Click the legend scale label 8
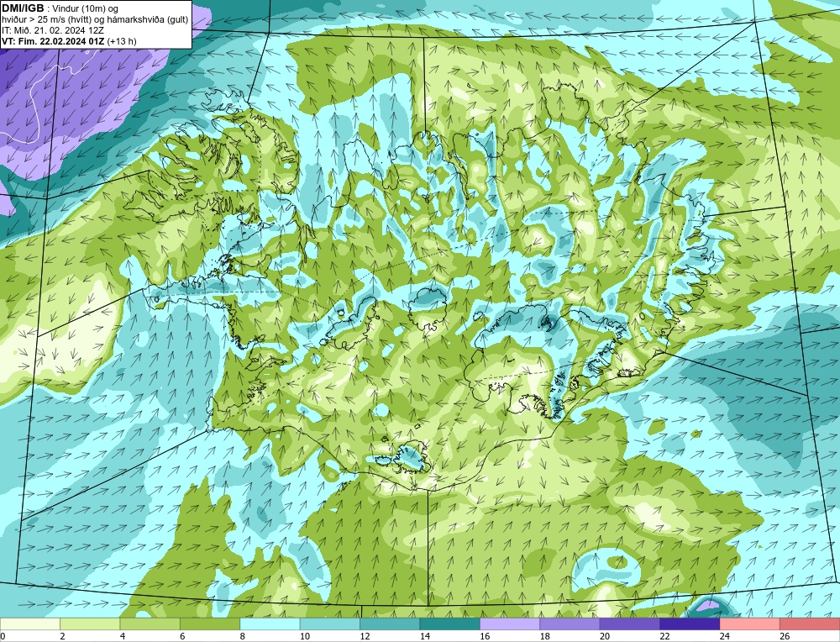The width and height of the screenshot is (840, 642). tap(243, 637)
